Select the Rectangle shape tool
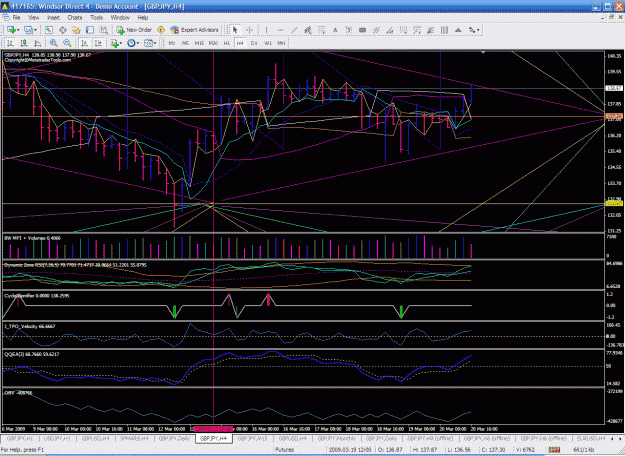This screenshot has height=456, width=625. [x=362, y=30]
